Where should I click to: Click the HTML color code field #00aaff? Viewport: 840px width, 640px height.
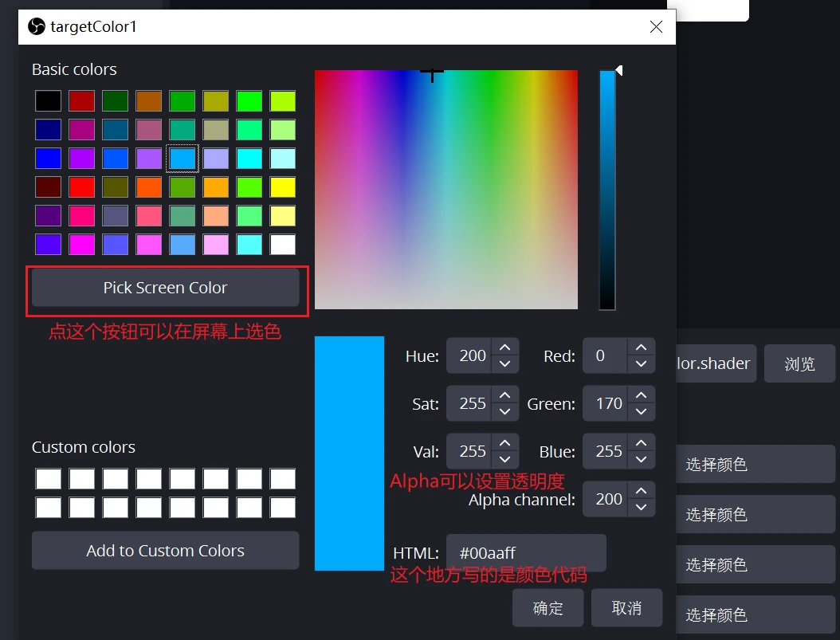pyautogui.click(x=526, y=552)
